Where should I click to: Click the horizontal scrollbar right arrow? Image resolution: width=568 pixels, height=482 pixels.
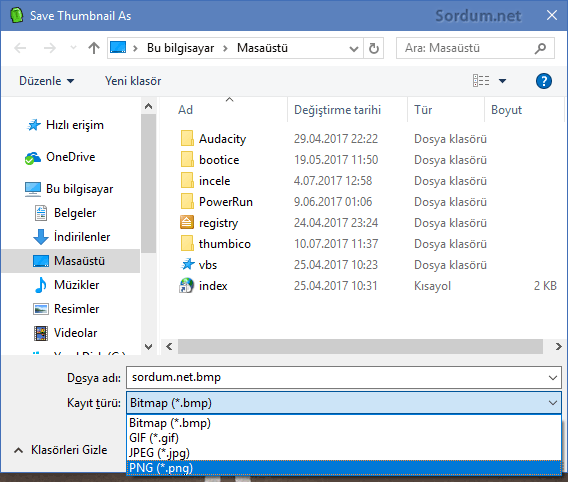558,347
